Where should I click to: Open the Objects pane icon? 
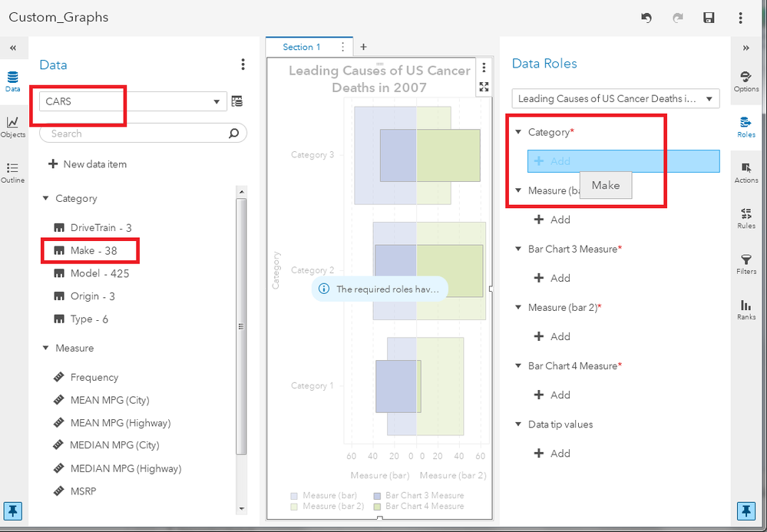(13, 126)
